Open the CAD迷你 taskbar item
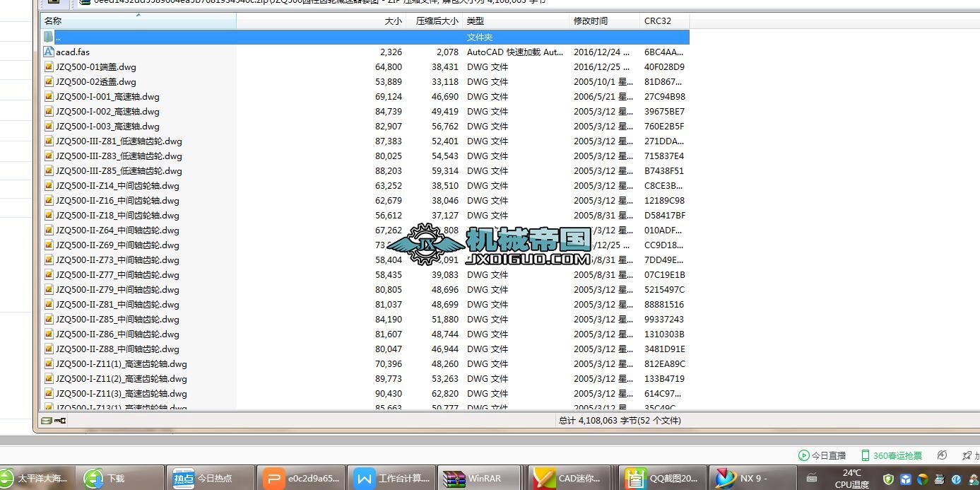This screenshot has width=980, height=490. tap(571, 478)
